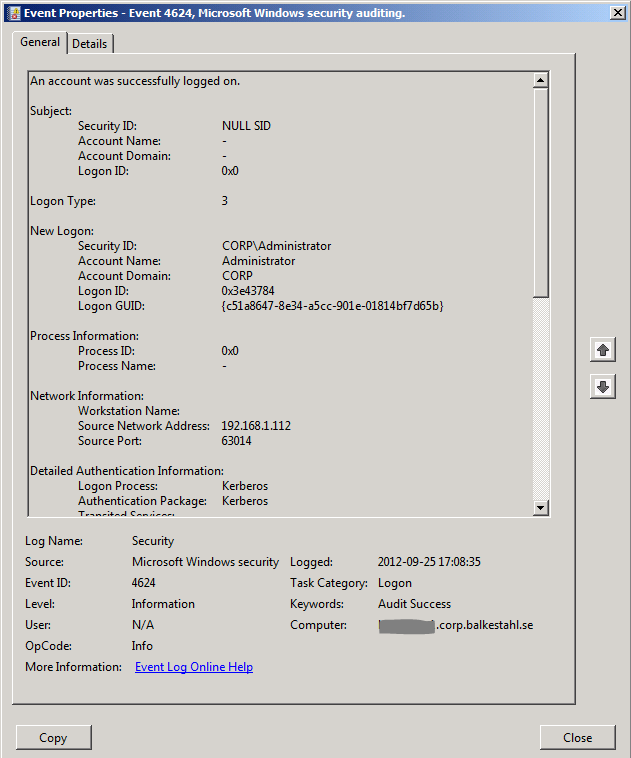Click the empty scrollbar track below the thumb

(541, 400)
